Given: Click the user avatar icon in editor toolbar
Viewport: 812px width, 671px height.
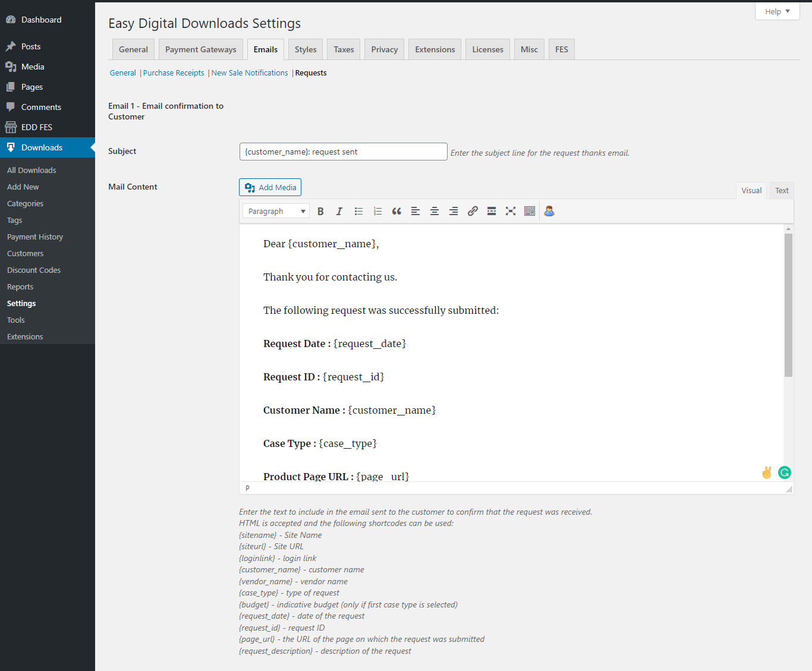Looking at the screenshot, I should coord(549,211).
